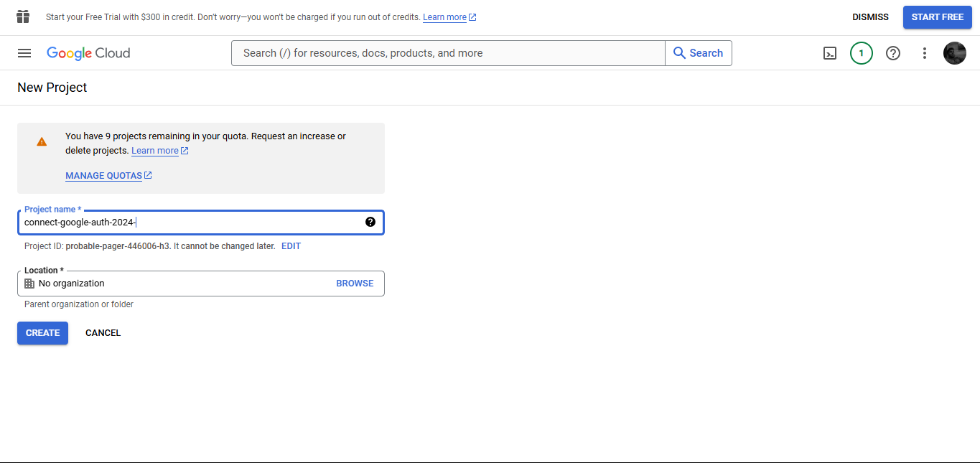Viewport: 980px width, 463px height.
Task: Activate the Cloud Shell terminal
Action: (x=829, y=52)
